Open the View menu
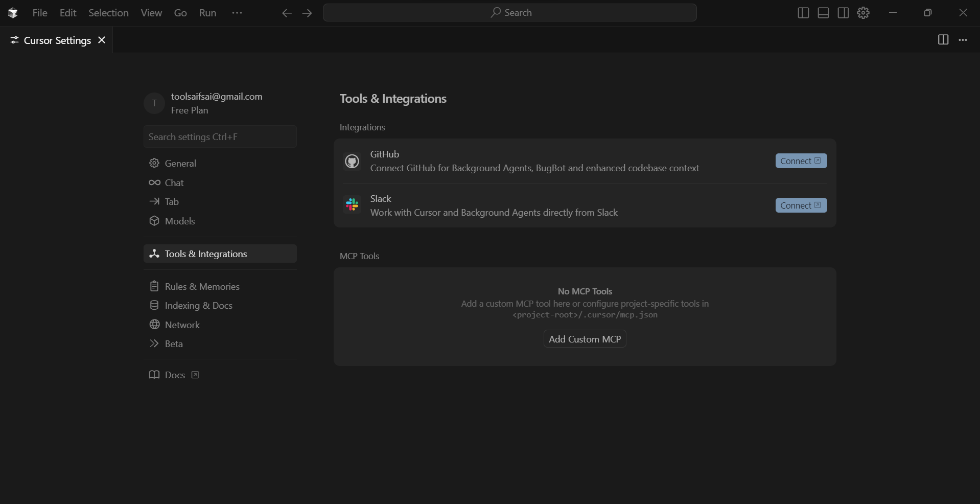 click(x=151, y=13)
